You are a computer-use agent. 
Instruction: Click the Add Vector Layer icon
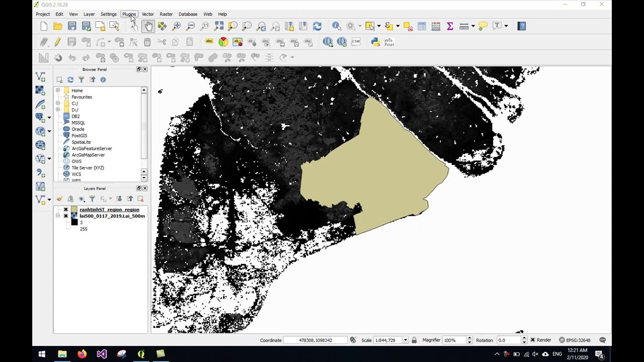pos(41,76)
